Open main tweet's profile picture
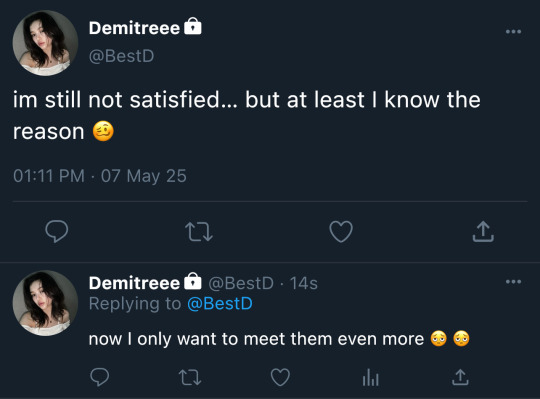The image size is (540, 399). [45, 43]
